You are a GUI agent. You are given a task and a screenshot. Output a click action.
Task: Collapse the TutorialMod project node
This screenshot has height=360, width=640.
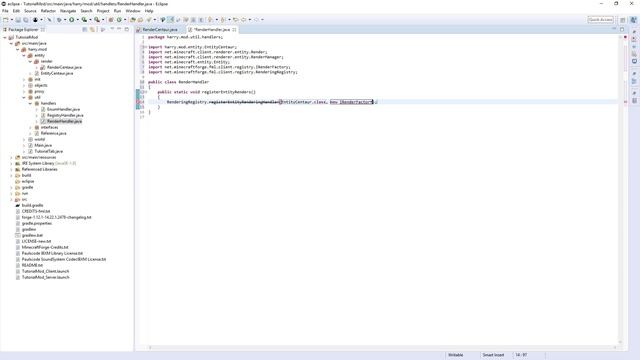point(5,37)
